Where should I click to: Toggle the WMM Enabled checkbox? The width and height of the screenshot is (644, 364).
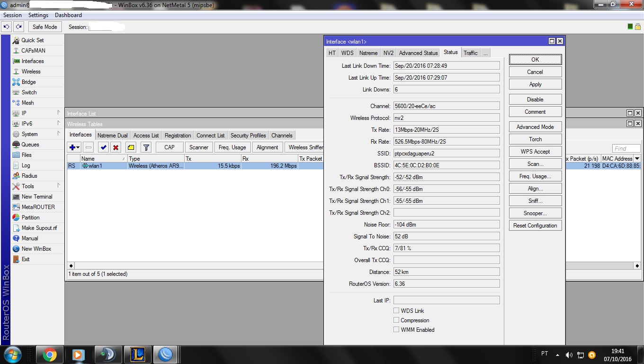(396, 329)
